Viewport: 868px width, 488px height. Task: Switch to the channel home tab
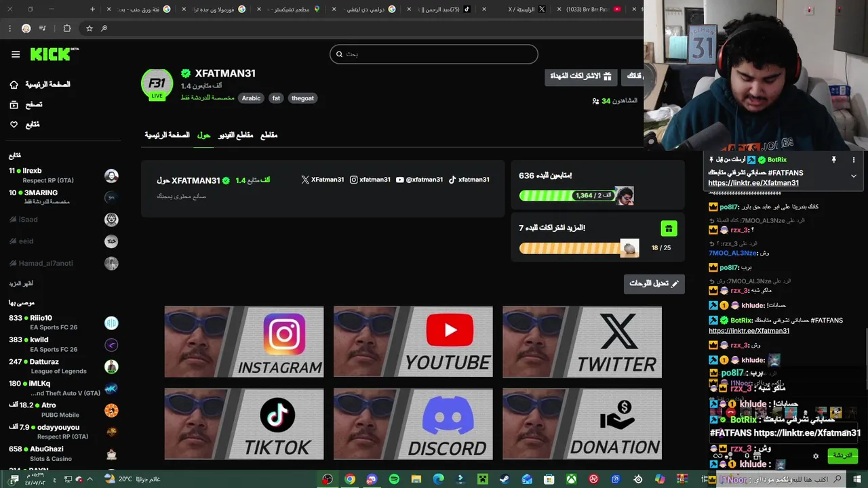click(167, 136)
